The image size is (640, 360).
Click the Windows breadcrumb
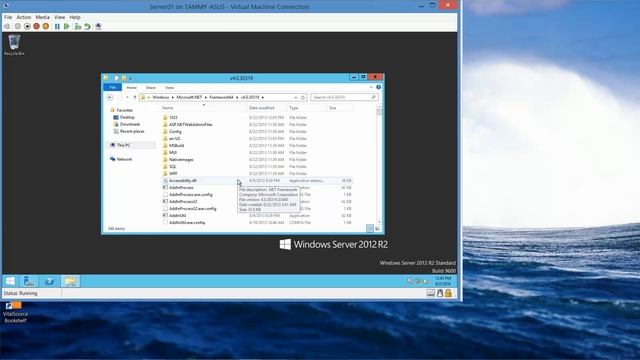[x=161, y=98]
